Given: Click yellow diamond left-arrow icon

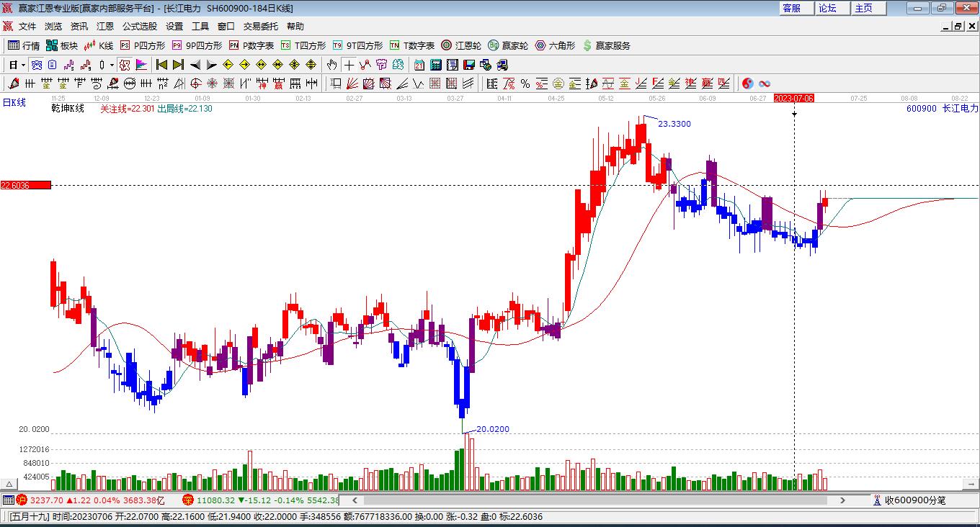Looking at the screenshot, I should pyautogui.click(x=228, y=65).
